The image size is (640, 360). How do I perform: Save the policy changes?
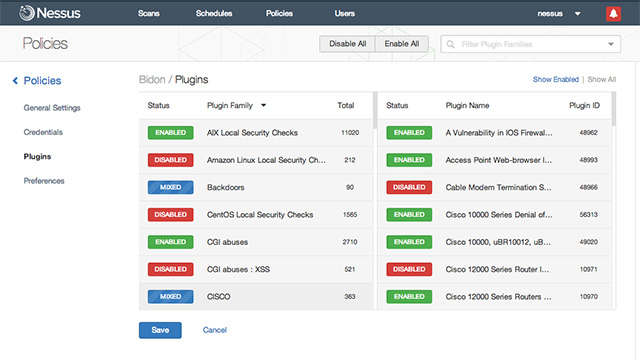pos(160,330)
